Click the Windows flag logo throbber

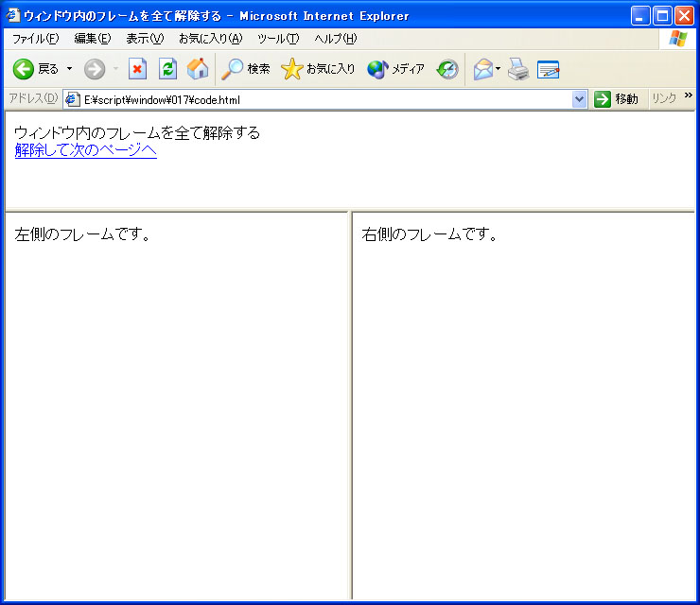678,39
